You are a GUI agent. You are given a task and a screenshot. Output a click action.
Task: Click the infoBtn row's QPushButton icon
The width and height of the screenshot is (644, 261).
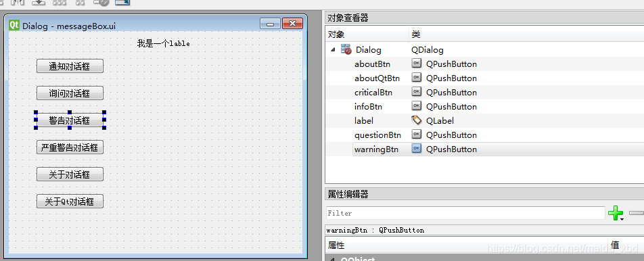click(x=417, y=106)
